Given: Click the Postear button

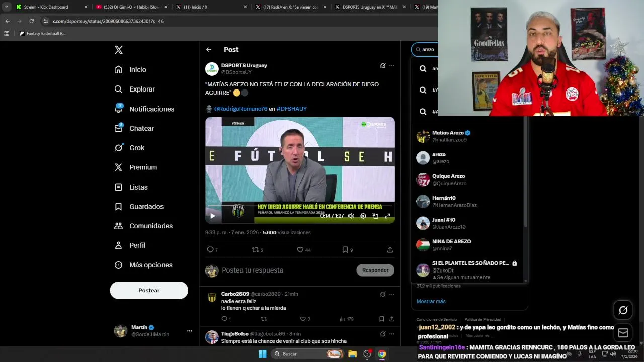Looking at the screenshot, I should point(149,290).
